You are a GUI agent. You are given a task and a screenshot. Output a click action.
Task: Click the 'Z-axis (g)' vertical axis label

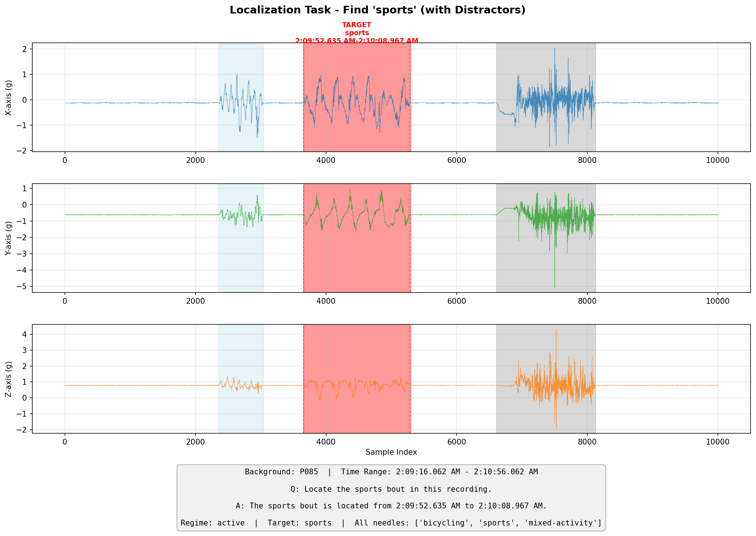click(8, 379)
